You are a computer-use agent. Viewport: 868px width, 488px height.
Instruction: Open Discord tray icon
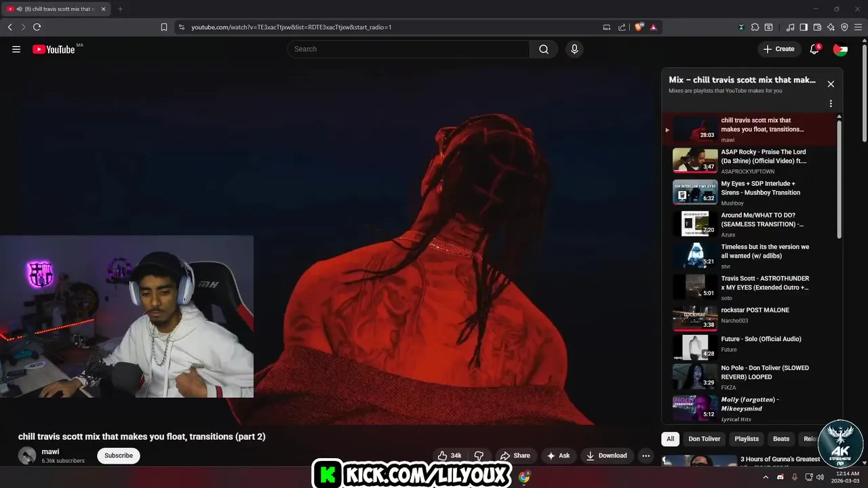[x=780, y=477]
